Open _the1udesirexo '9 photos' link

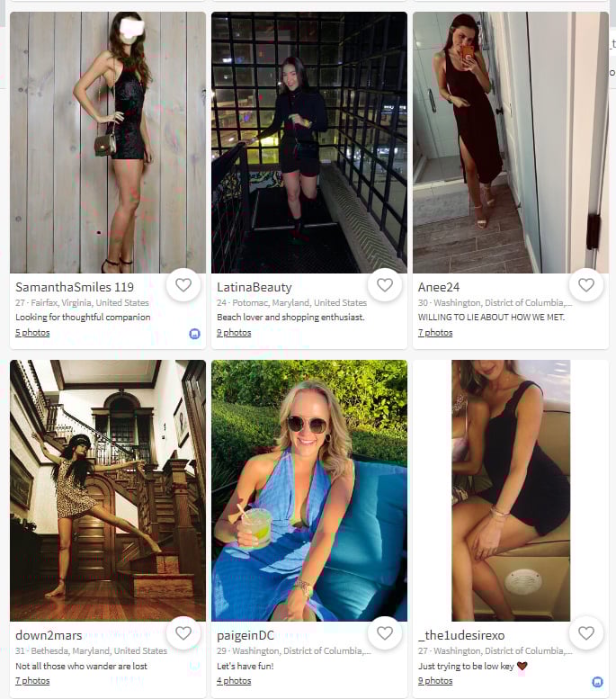(435, 681)
